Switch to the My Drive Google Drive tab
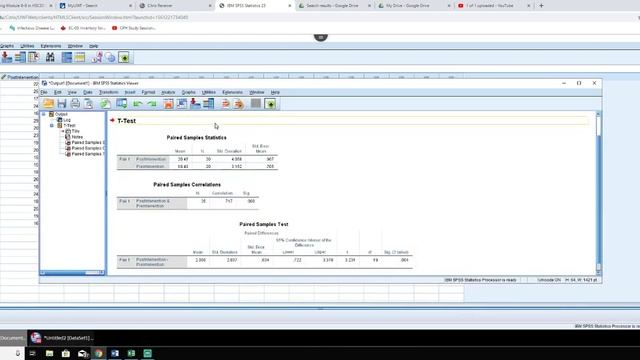Image resolution: width=640 pixels, height=360 pixels. (413, 6)
